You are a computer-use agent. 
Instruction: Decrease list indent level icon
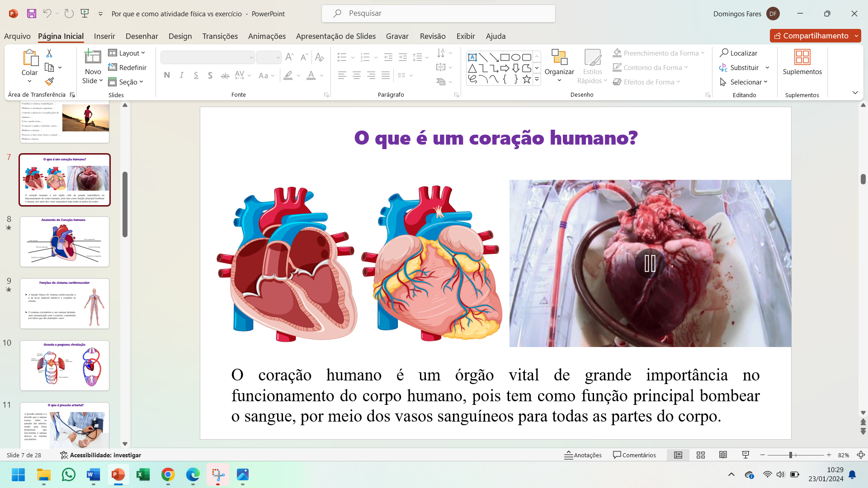click(x=388, y=57)
